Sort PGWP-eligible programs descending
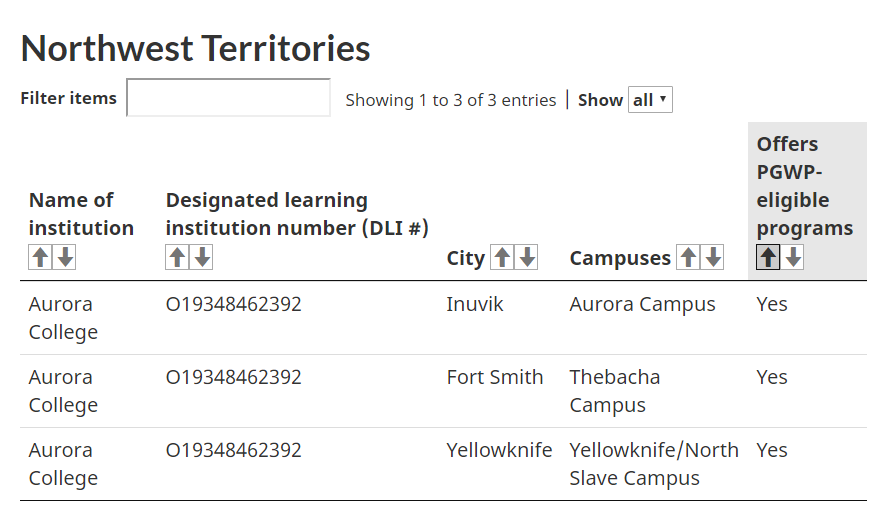881x511 pixels. (793, 257)
